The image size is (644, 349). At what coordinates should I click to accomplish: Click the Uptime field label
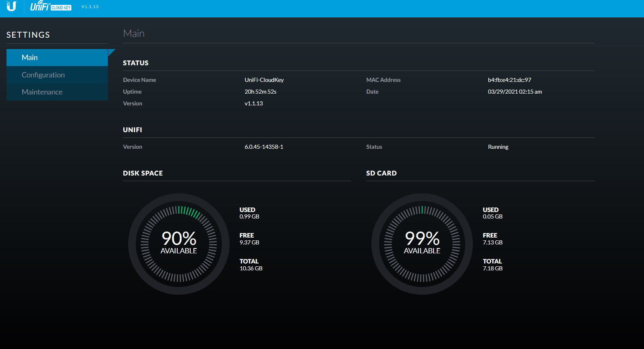[x=132, y=92]
